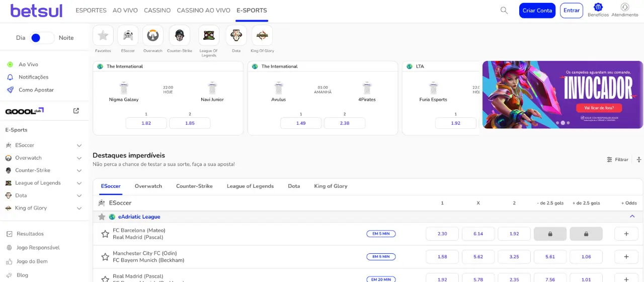Show more odds for Barcelona vs Real Madrid

(626, 234)
